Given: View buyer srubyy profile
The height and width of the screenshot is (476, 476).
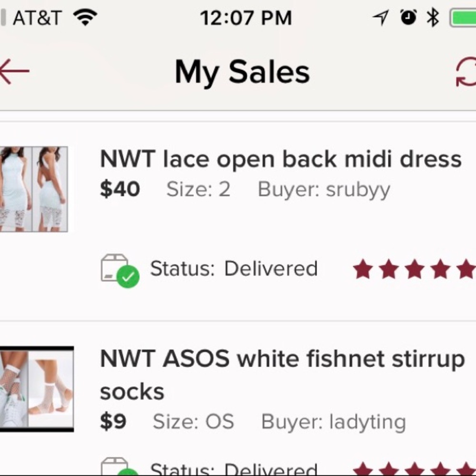Looking at the screenshot, I should pos(324,189).
